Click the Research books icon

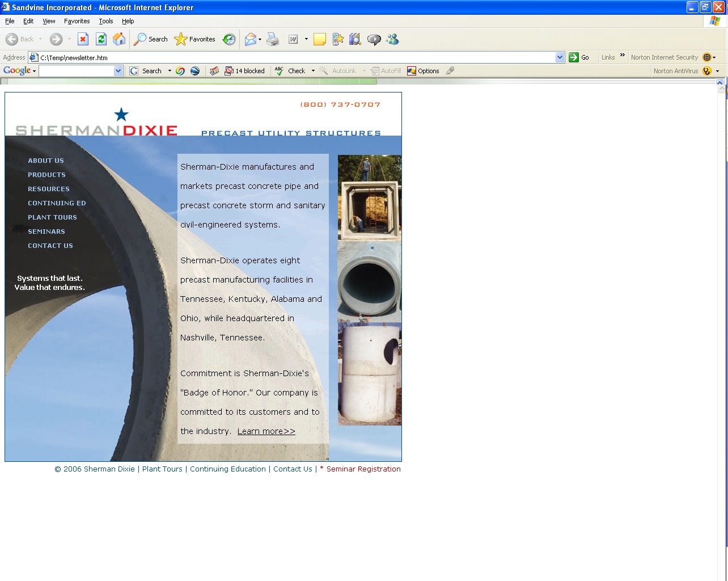pos(355,39)
